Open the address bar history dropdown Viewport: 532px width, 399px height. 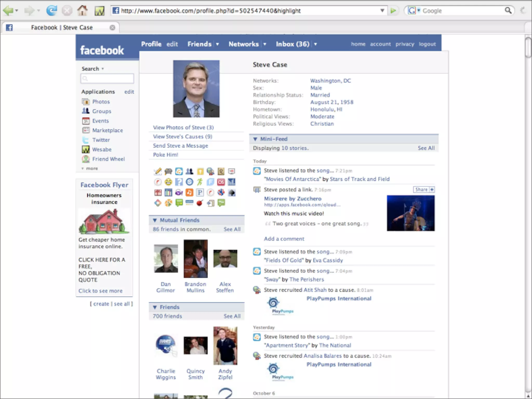click(x=382, y=11)
